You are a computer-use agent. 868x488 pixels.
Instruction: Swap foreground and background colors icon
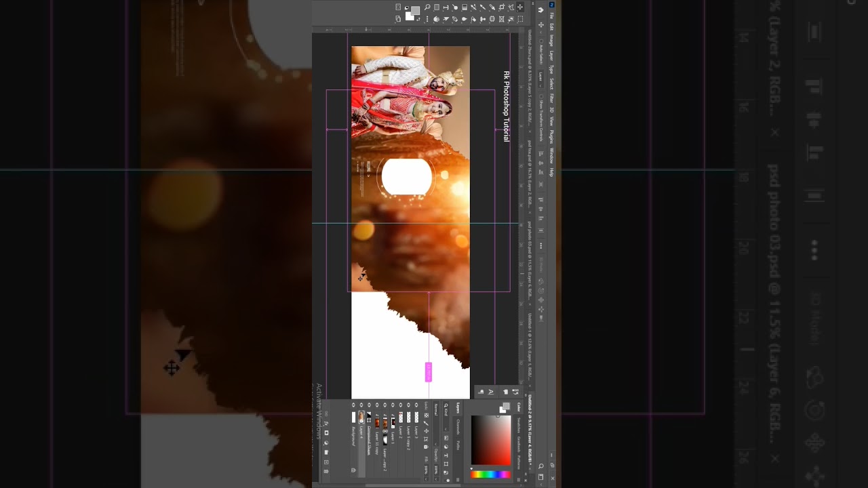click(418, 20)
